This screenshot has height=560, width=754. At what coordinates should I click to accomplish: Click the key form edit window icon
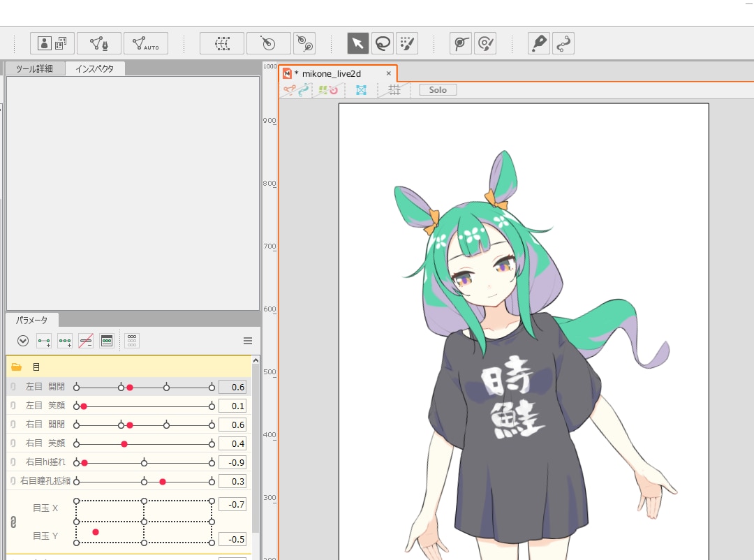click(107, 341)
